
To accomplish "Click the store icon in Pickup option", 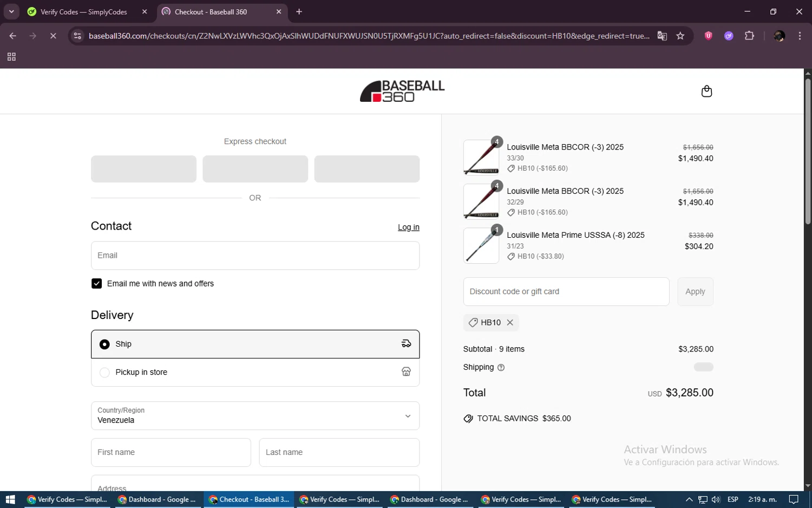I will (406, 372).
